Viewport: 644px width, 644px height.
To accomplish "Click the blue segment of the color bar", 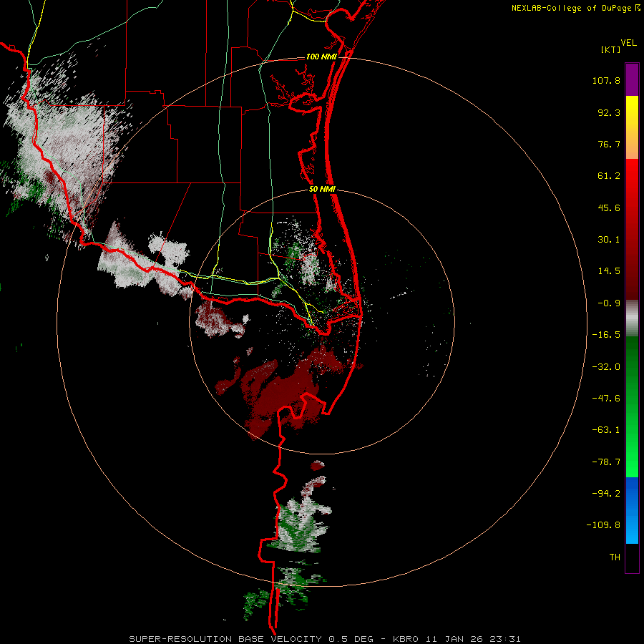I will tap(632, 510).
